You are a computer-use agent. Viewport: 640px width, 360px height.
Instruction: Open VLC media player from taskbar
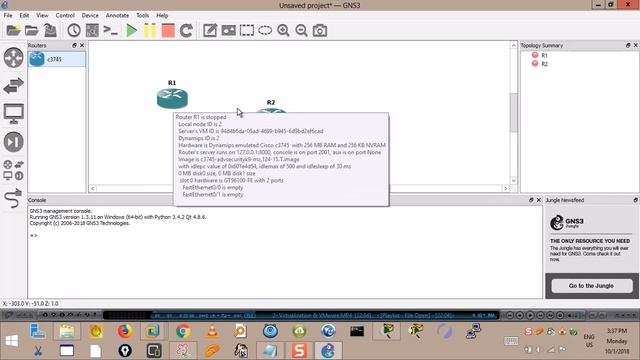coord(212,331)
